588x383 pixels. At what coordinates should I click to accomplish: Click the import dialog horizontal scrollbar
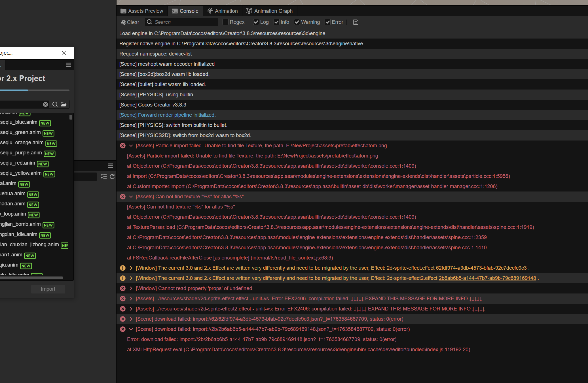31,278
